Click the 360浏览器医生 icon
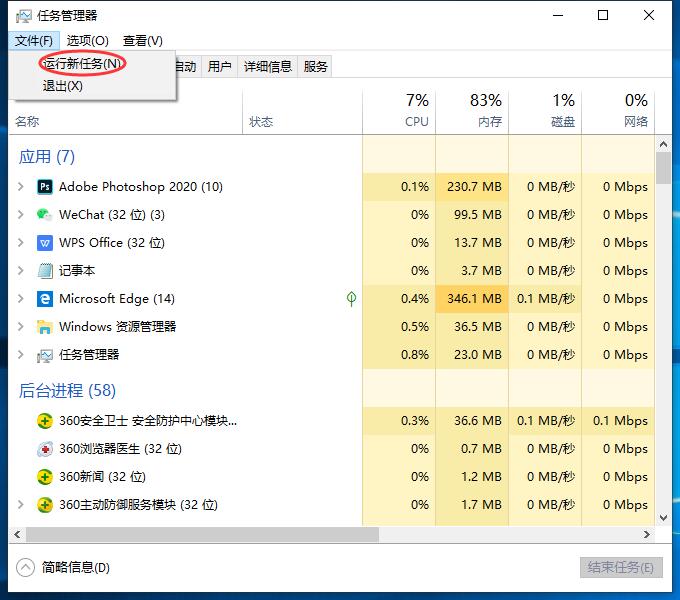680x600 pixels. click(45, 449)
